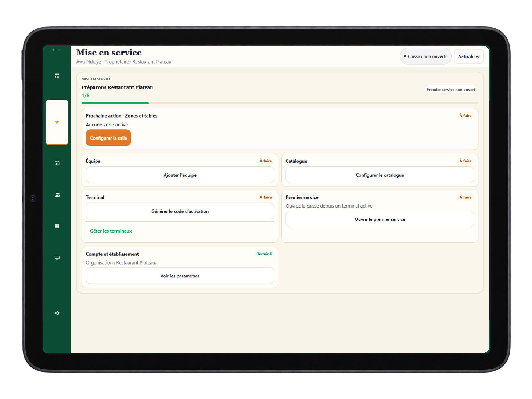Image resolution: width=532 pixels, height=399 pixels.
Task: Click 'Préparons Restaurant Plateau' heading
Action: pyautogui.click(x=117, y=87)
